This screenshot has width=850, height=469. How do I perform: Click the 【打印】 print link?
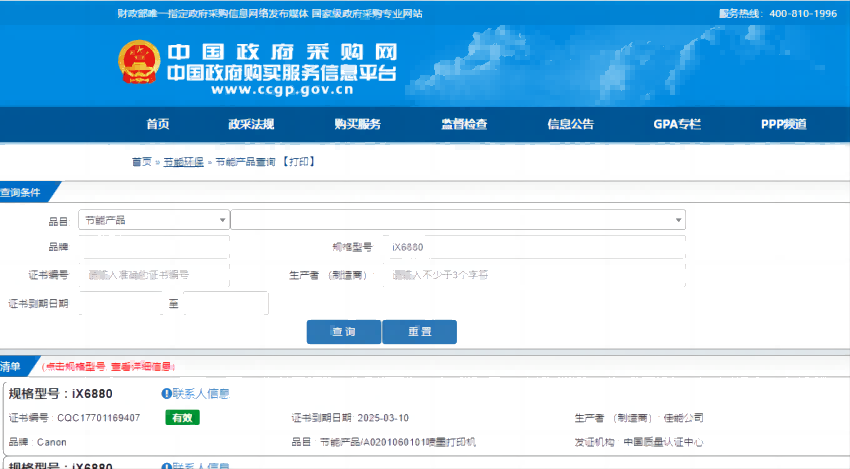[x=298, y=162]
